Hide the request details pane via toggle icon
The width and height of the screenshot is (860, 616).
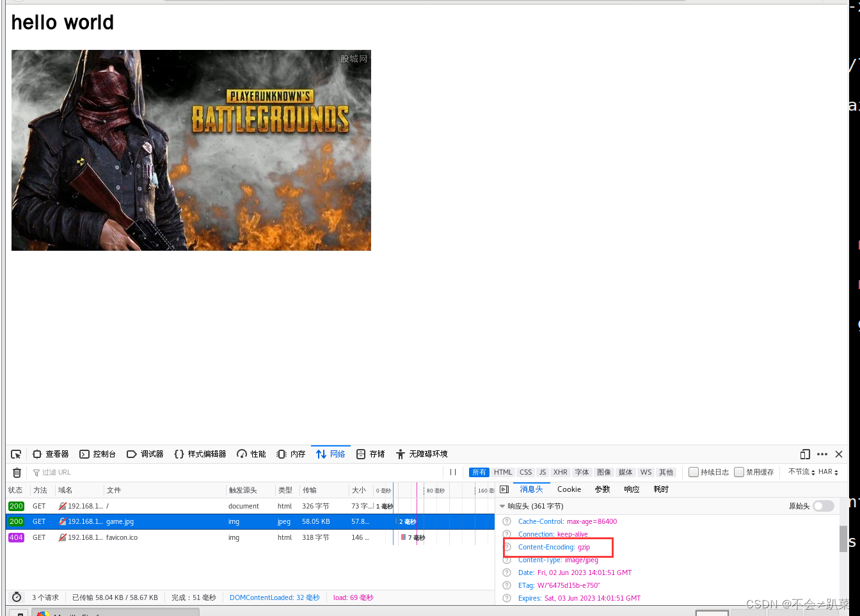pyautogui.click(x=504, y=489)
